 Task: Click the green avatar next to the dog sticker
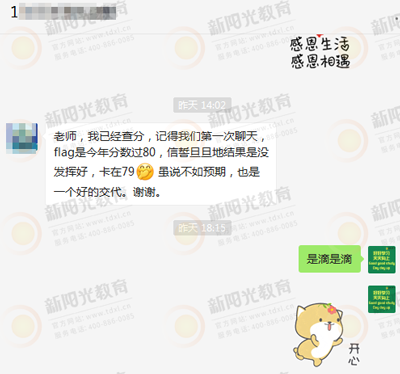382,299
